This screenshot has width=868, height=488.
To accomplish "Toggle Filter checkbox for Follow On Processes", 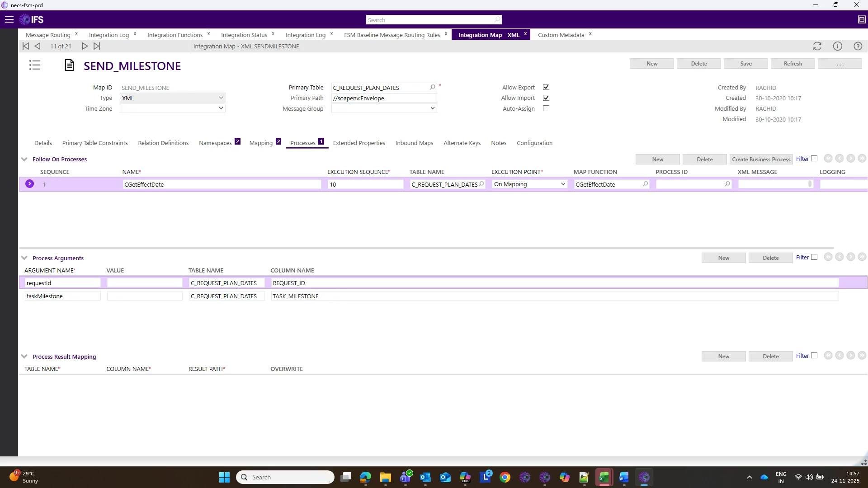I will [x=814, y=159].
